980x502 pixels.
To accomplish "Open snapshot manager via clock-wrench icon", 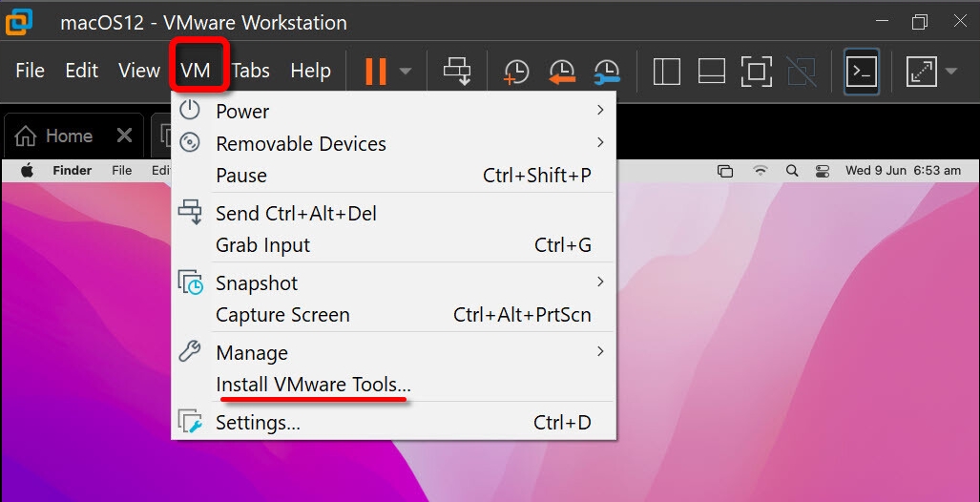I will [607, 72].
